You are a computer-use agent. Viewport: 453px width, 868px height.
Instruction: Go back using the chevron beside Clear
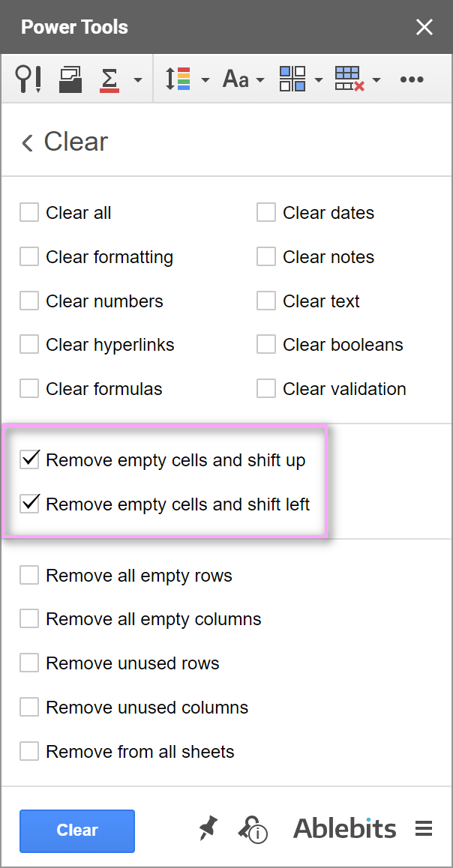click(x=27, y=143)
